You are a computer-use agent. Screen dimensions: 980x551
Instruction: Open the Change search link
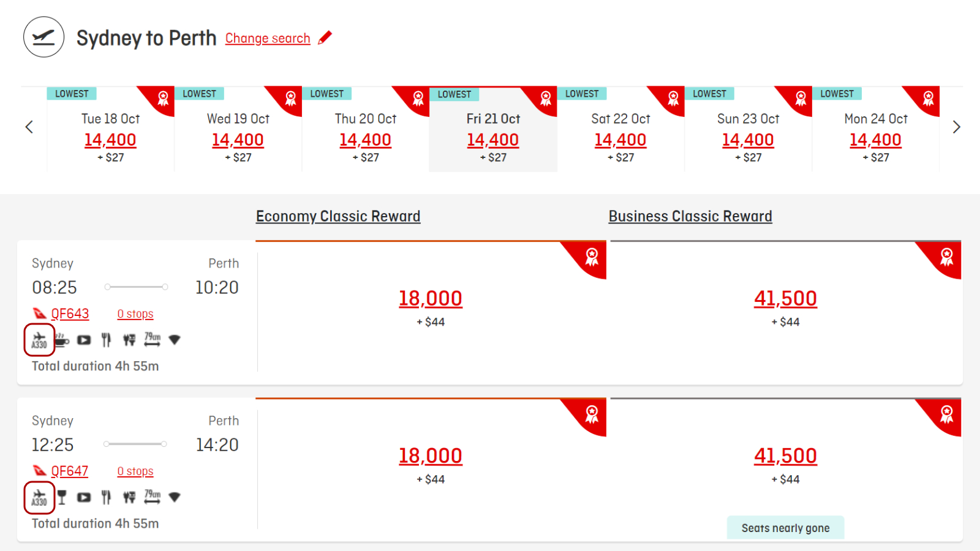tap(268, 38)
